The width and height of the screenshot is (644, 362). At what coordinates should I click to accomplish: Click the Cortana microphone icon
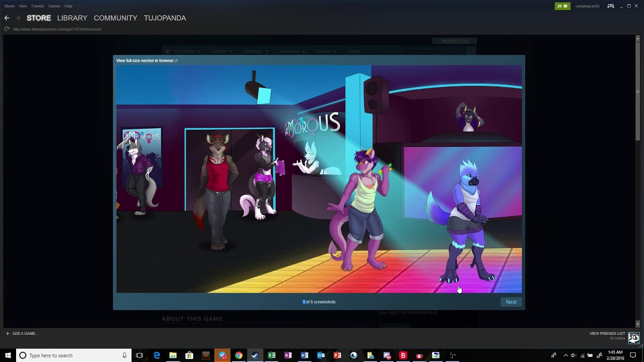(x=124, y=355)
